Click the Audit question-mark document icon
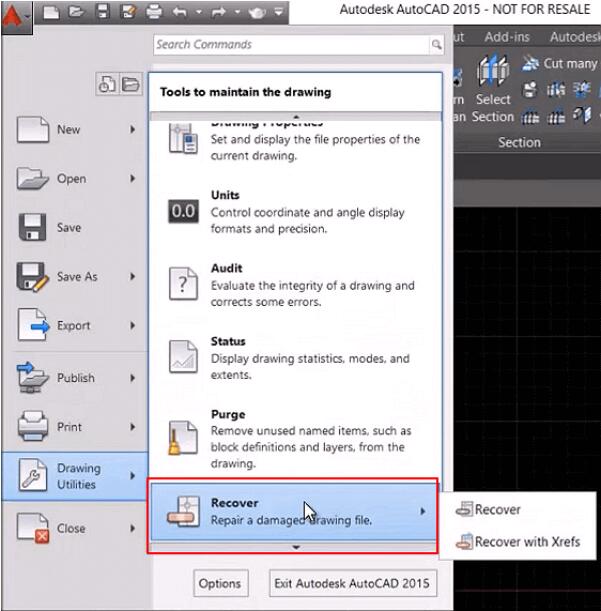Viewport: 601px width, 611px height. coord(183,284)
